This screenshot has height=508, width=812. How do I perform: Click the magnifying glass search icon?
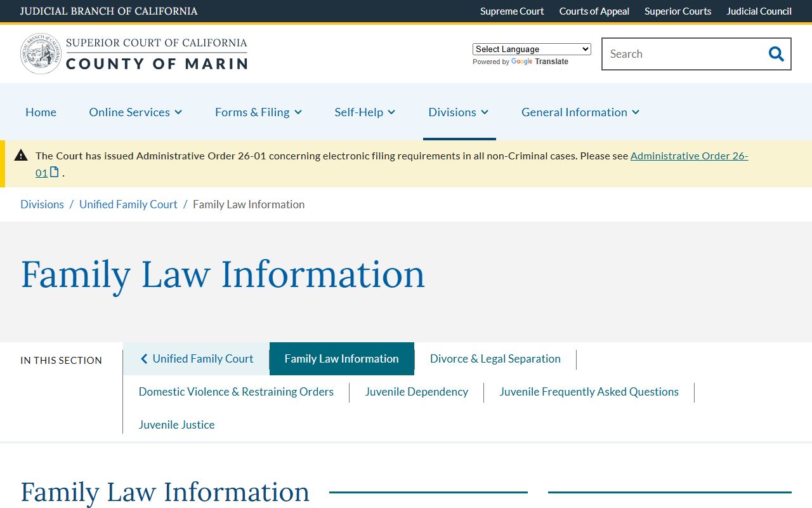tap(776, 54)
